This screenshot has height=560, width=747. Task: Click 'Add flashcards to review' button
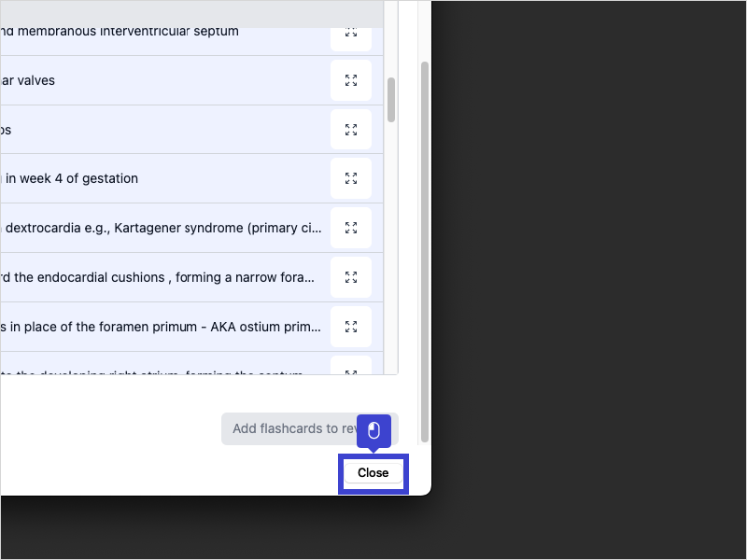[x=291, y=429]
